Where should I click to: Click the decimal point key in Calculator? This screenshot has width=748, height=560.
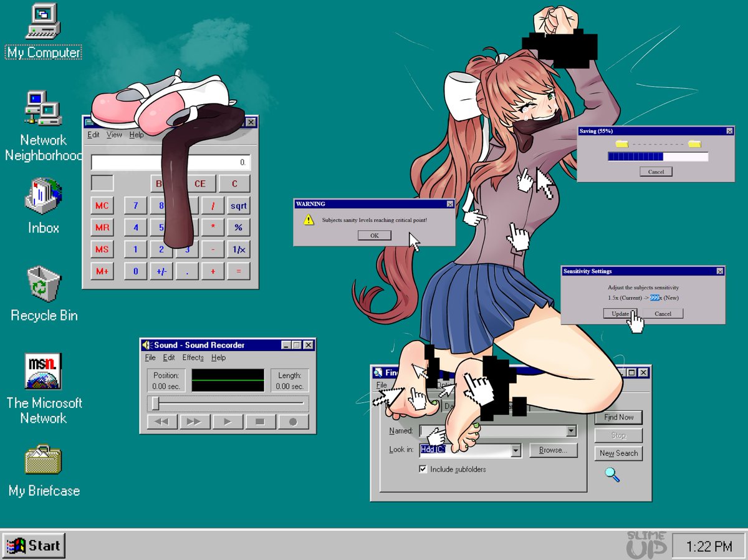(x=187, y=271)
